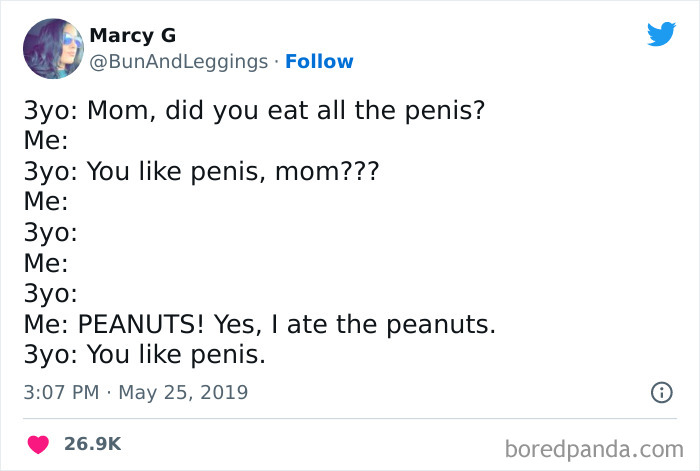
Task: Click the dot separator before Follow
Action: tap(276, 61)
